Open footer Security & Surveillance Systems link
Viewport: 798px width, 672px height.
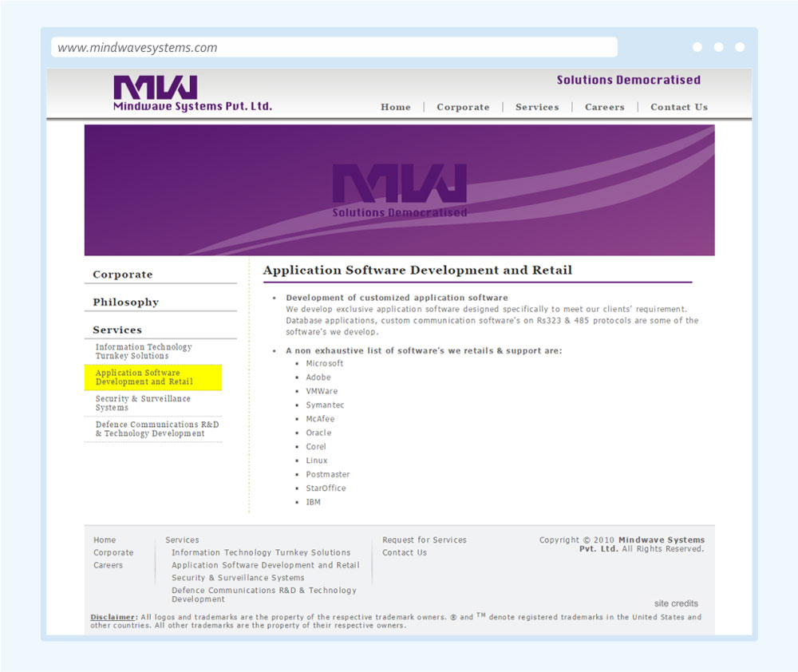[x=238, y=578]
